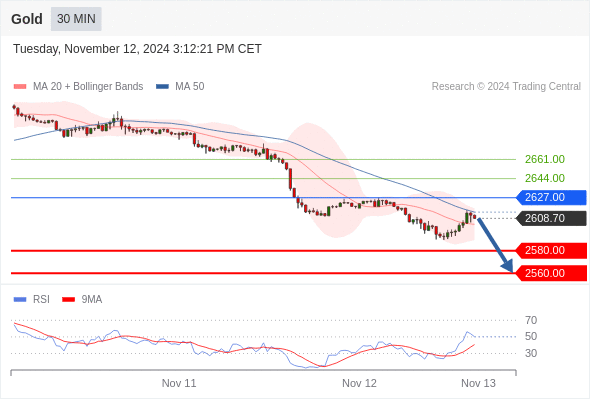590x400 pixels.
Task: Click the RSI 70 level label
Action: [531, 320]
